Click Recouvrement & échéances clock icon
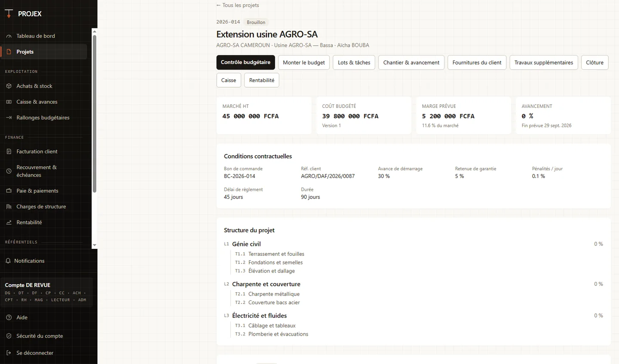Image resolution: width=619 pixels, height=364 pixels. 9,171
